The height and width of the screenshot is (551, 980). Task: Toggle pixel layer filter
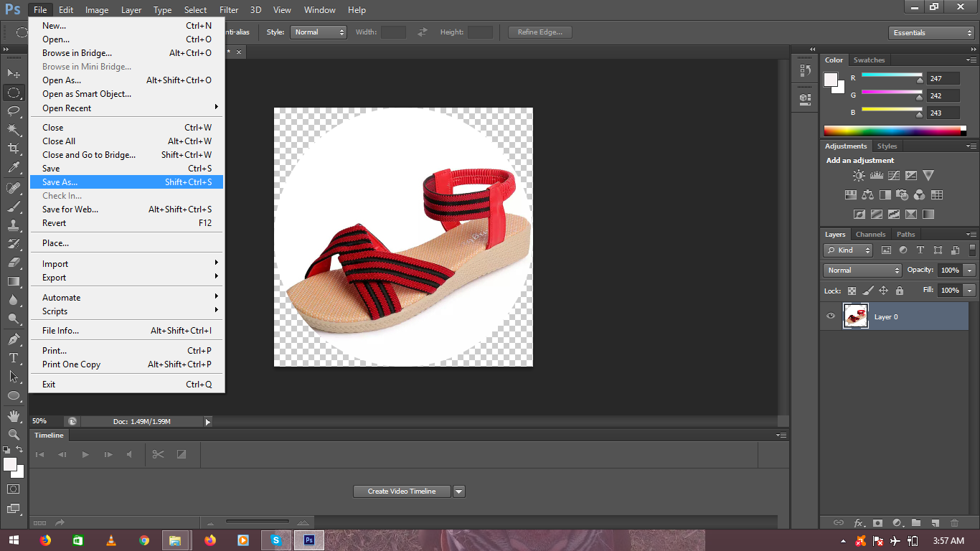[886, 250]
